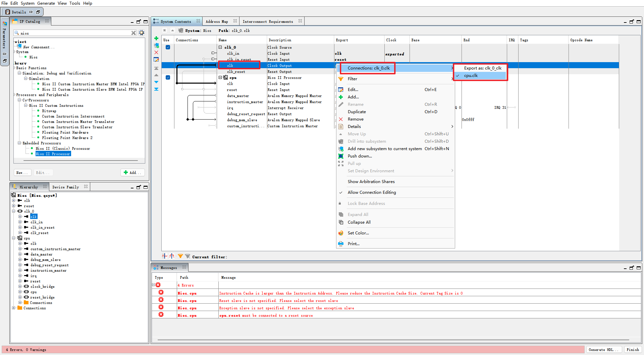This screenshot has width=644, height=355.
Task: Close the IP Catalog tab
Action: click(47, 21)
